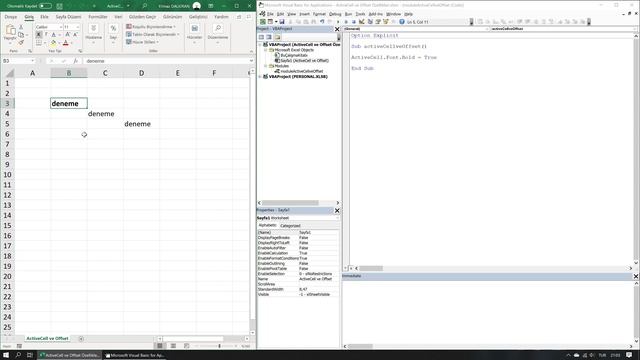
Task: Open Tablo Olarak Biçimlendir menu
Action: (x=152, y=34)
